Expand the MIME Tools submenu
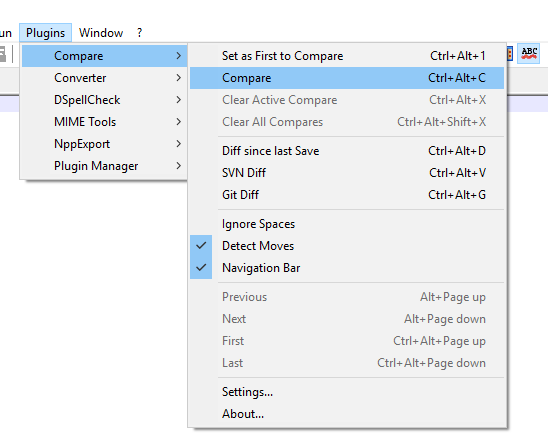 point(104,122)
